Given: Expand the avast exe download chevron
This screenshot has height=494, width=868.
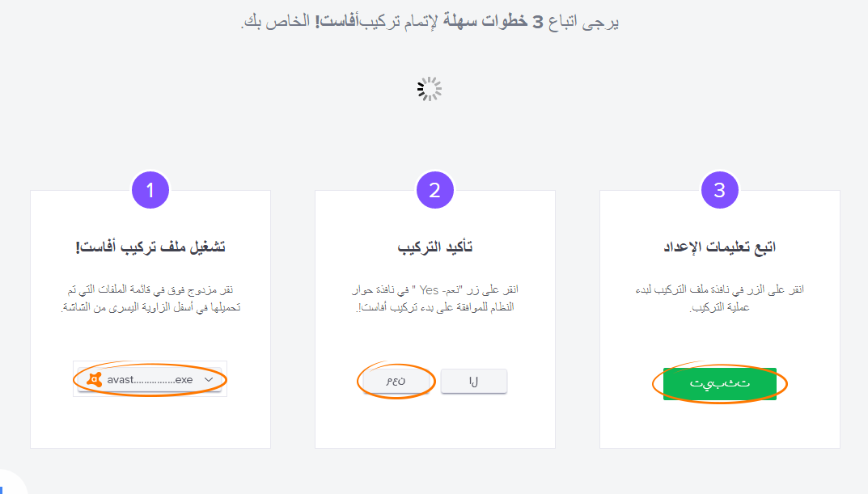Looking at the screenshot, I should click(x=209, y=379).
